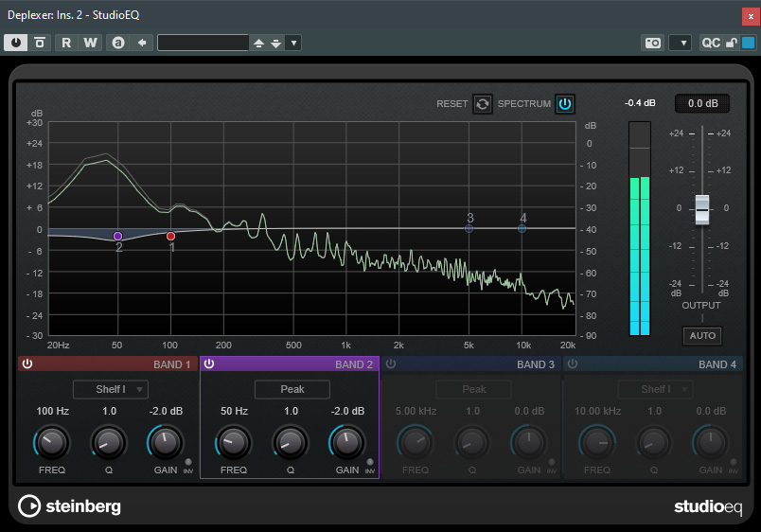Open Band 2 Peak filter type selector
This screenshot has width=761, height=532.
292,389
